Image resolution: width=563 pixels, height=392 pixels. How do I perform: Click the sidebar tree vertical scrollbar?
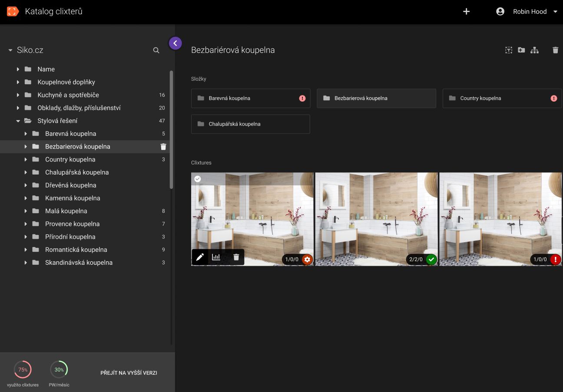coord(171,130)
